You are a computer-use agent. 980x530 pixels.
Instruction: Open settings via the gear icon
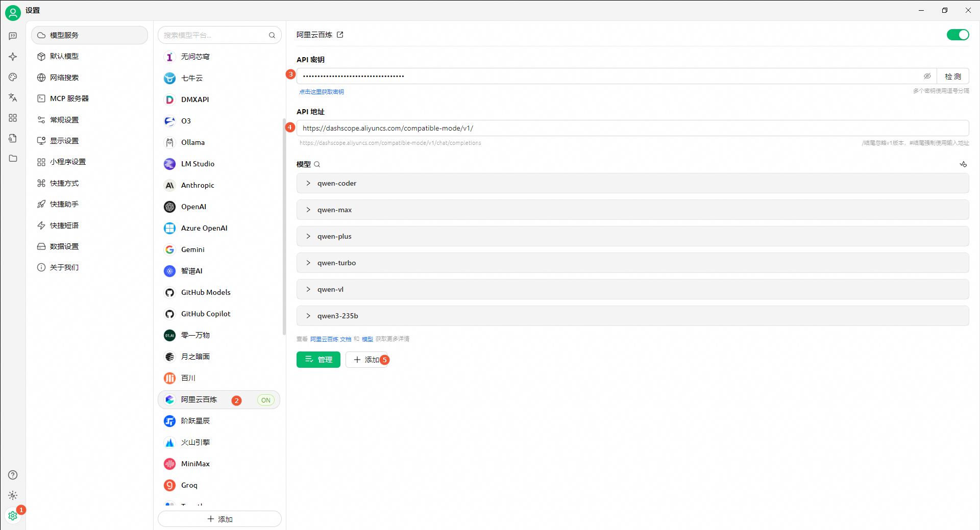click(x=13, y=516)
